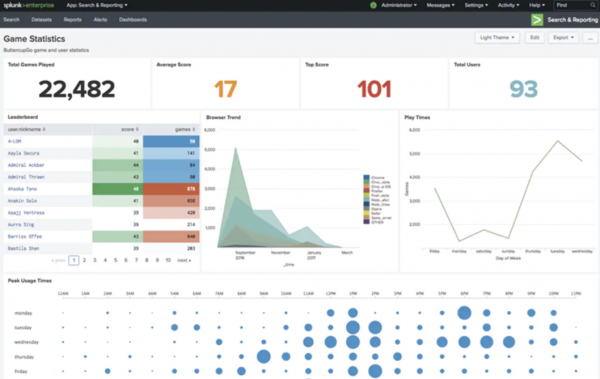Image resolution: width=600 pixels, height=379 pixels.
Task: Click the Splunk enterprise logo
Action: [29, 5]
